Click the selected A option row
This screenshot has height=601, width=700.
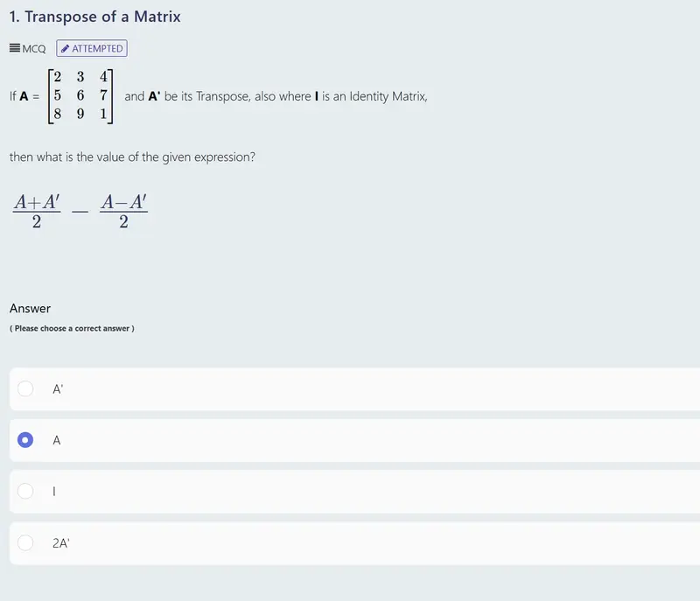tap(355, 440)
